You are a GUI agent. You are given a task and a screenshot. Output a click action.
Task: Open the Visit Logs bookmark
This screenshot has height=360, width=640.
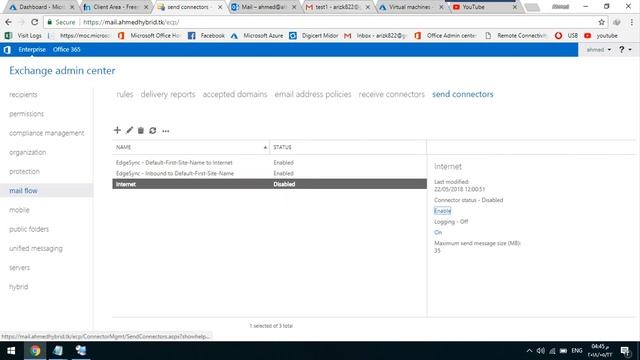point(23,36)
